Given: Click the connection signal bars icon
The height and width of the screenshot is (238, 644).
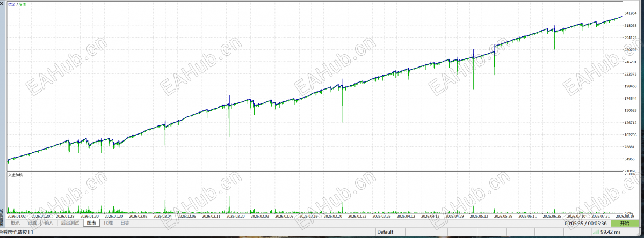Looking at the screenshot, I should pyautogui.click(x=596, y=232).
